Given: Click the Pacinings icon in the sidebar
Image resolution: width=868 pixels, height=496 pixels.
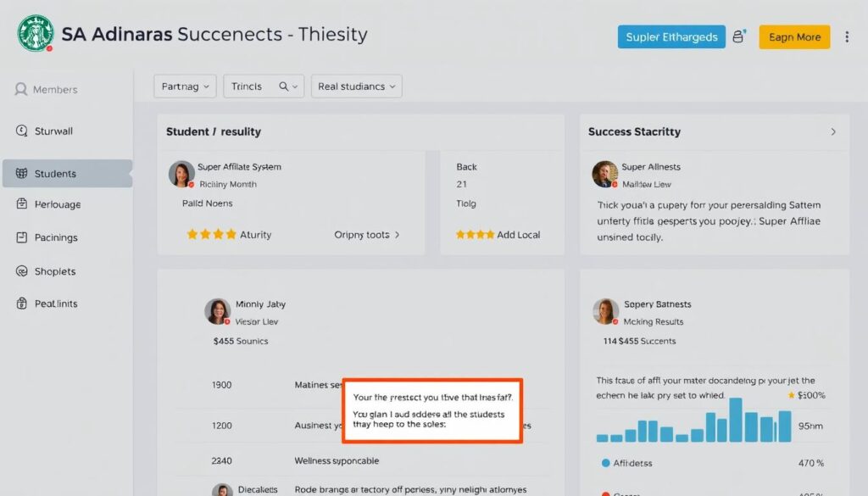Looking at the screenshot, I should coord(21,237).
